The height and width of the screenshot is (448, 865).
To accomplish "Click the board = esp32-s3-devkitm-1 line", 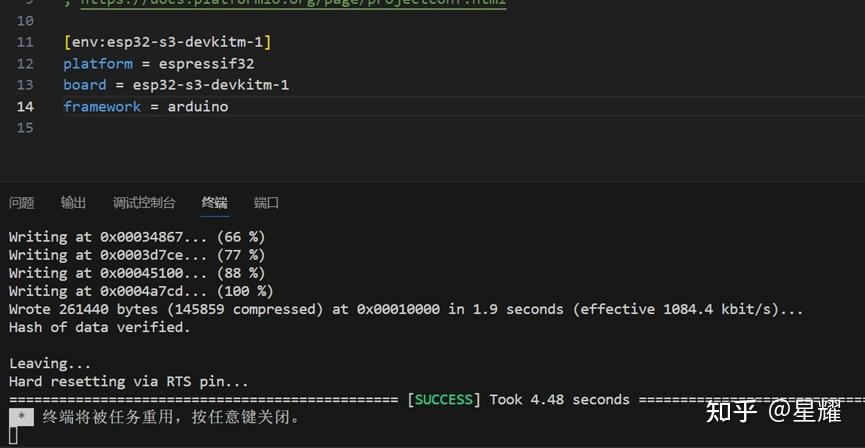I will (x=175, y=85).
